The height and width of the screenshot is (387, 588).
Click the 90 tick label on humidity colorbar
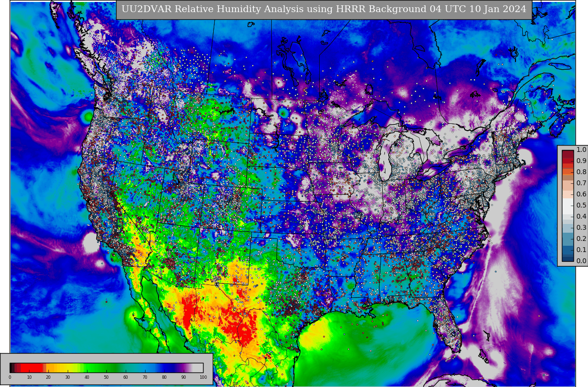click(x=184, y=377)
